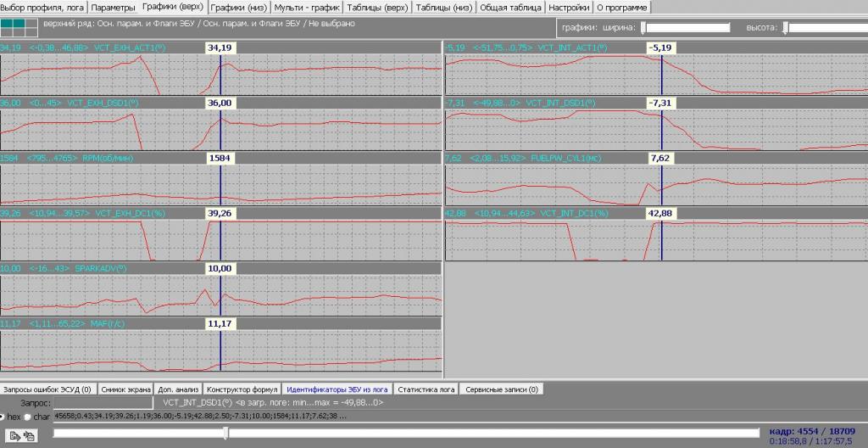Click the layout grid selector icon
The height and width of the screenshot is (448, 868).
tap(19, 28)
